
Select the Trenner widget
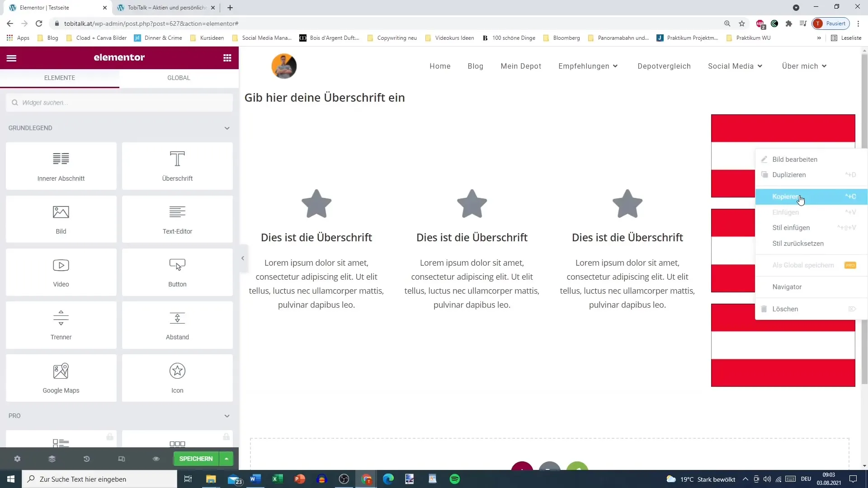tap(61, 325)
